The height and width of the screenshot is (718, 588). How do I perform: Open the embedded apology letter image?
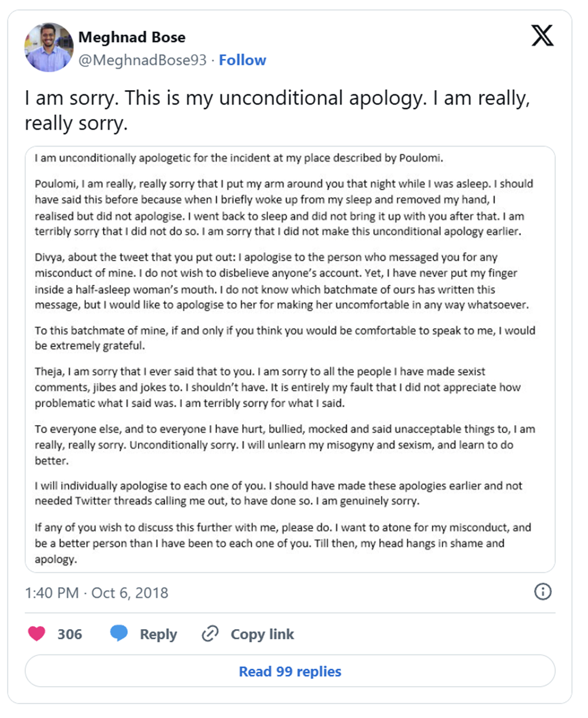(x=289, y=358)
